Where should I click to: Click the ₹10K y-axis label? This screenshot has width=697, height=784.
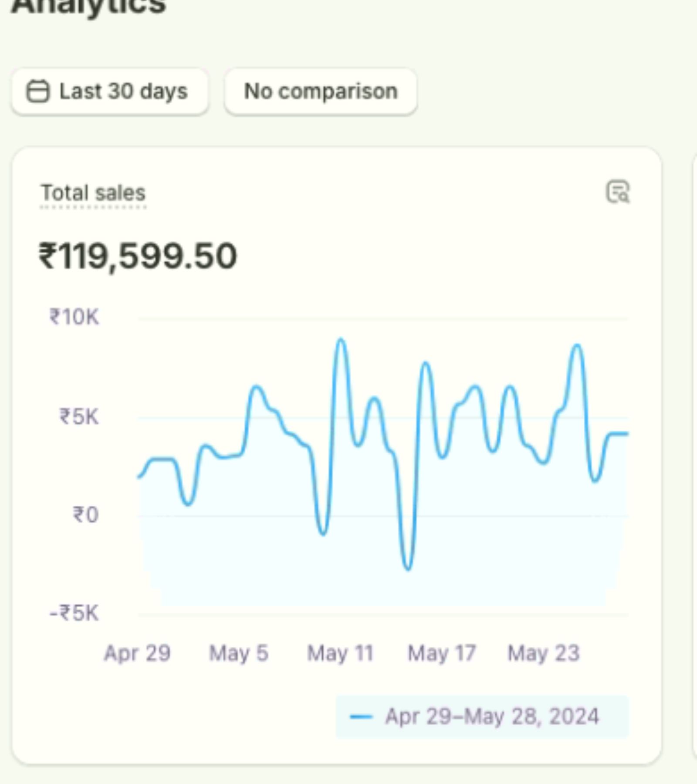point(74,317)
